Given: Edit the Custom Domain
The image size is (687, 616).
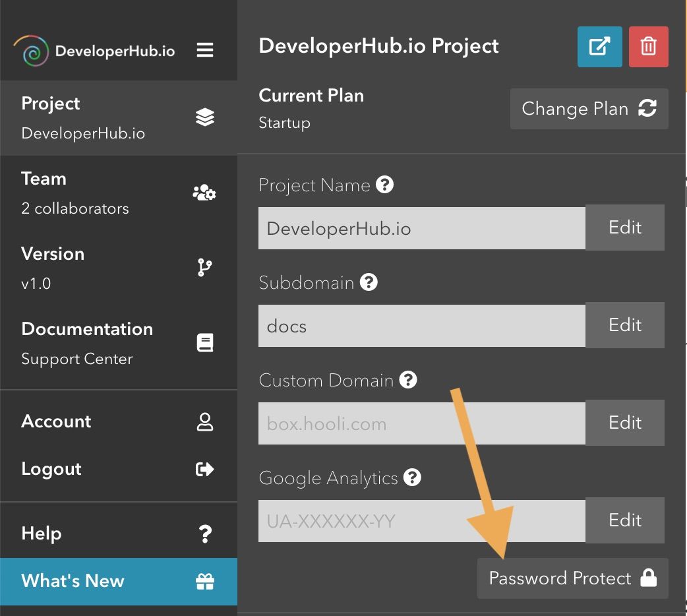Looking at the screenshot, I should click(x=625, y=423).
